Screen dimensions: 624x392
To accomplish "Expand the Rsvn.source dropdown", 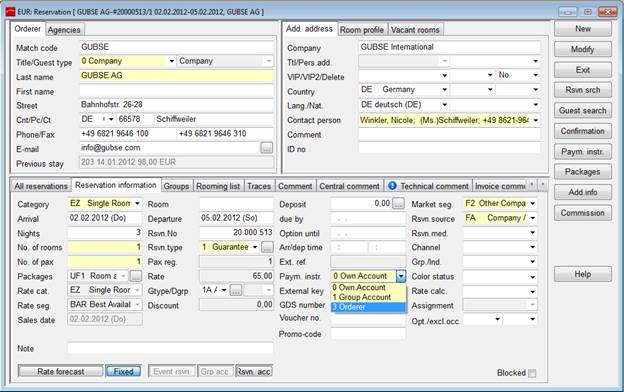I will (532, 218).
